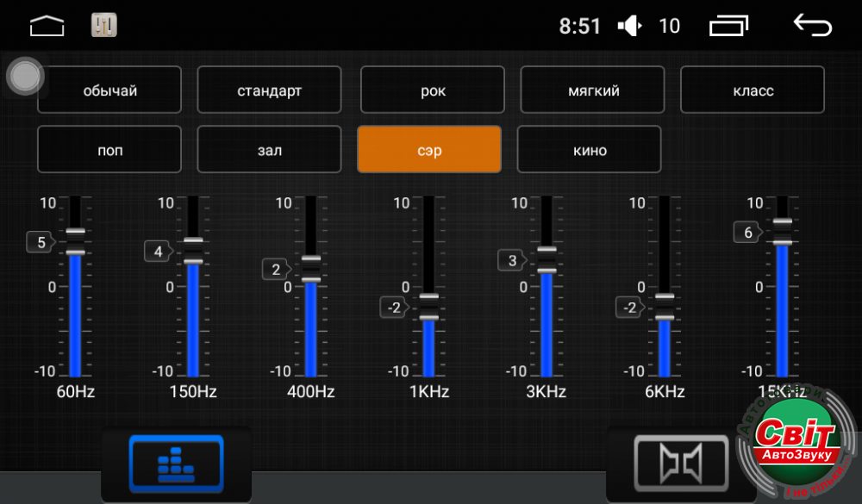
Task: Open the recent apps icon
Action: point(729,27)
